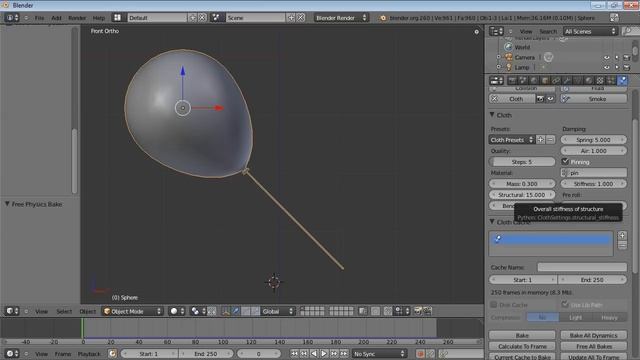Open the Render properties tab icon
This screenshot has width=640, height=360.
tap(512, 80)
